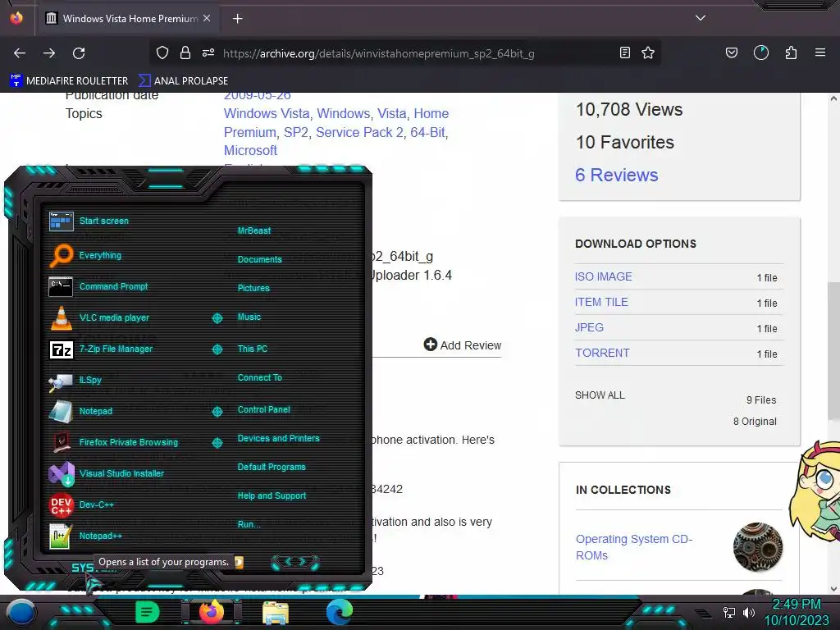Go back to previous page
Screen dimensions: 840x630
(20, 53)
